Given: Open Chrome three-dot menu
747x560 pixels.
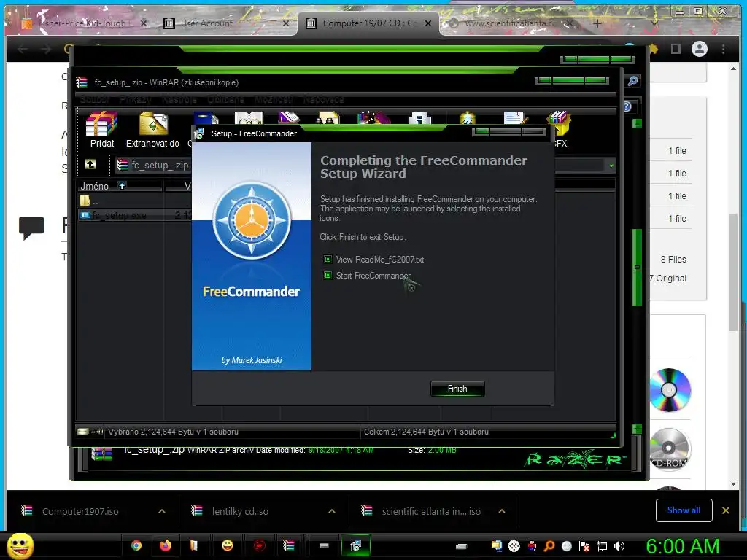Looking at the screenshot, I should point(723,49).
